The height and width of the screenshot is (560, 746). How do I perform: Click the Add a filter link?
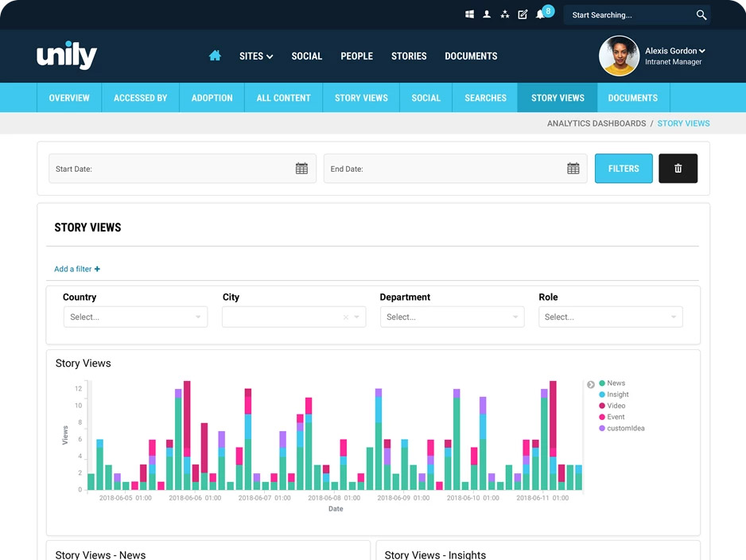(x=77, y=269)
